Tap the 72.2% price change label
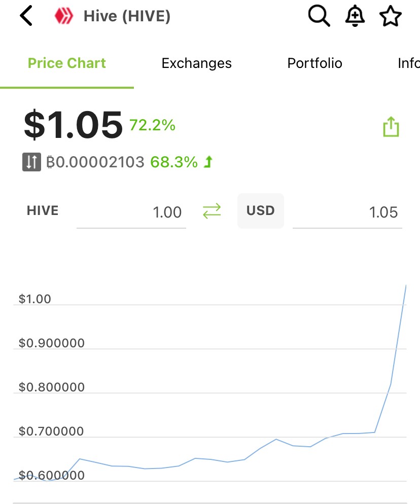Screen dimensions: 420x504 [x=153, y=125]
